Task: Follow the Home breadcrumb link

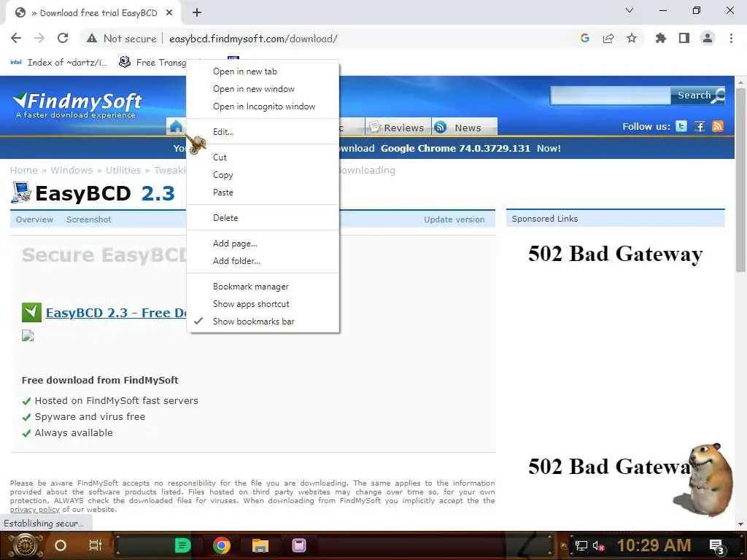Action: 24,171
